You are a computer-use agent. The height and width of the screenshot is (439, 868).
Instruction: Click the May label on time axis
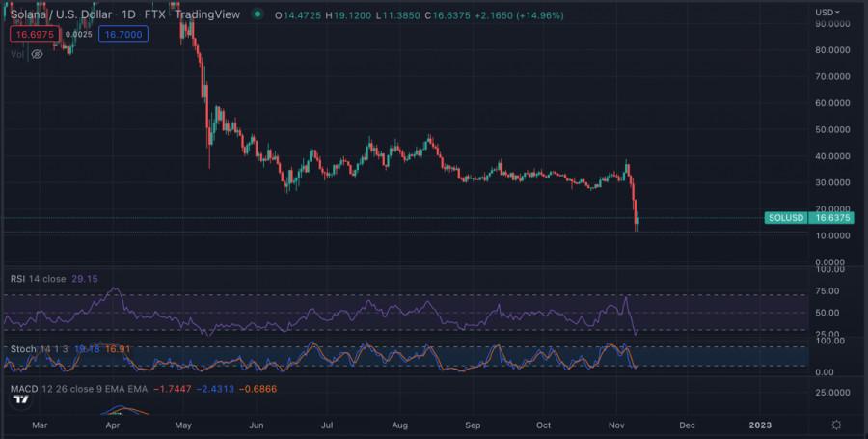[x=183, y=425]
